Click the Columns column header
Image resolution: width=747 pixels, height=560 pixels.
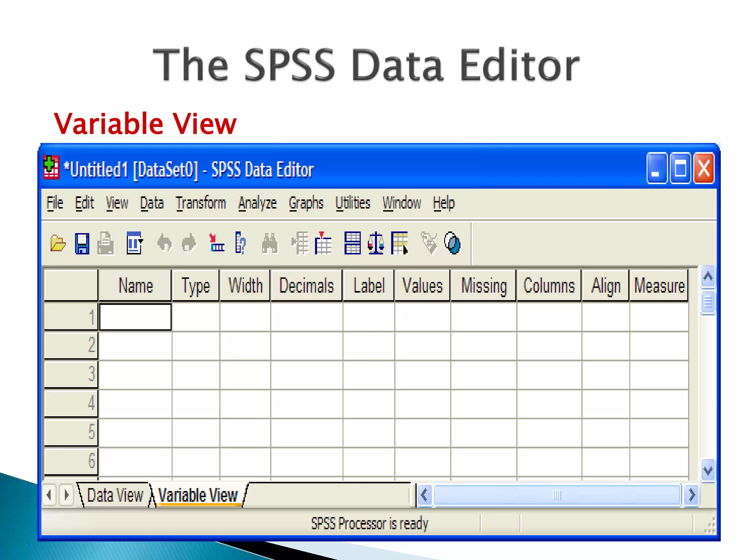(x=549, y=285)
